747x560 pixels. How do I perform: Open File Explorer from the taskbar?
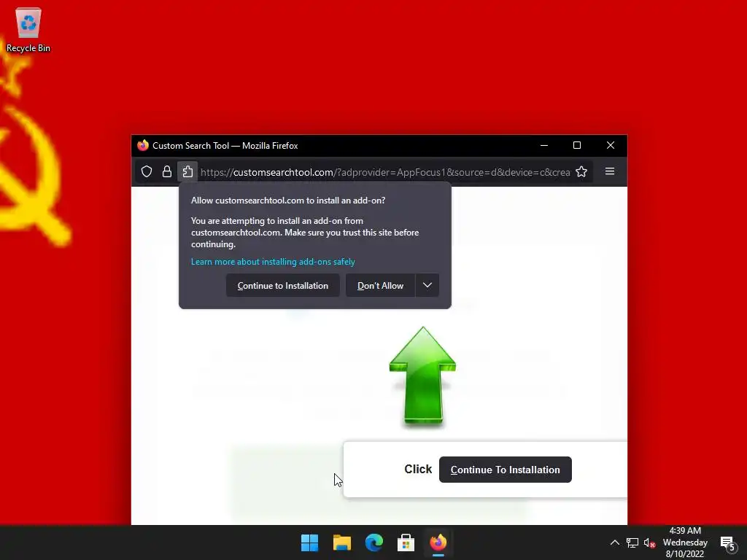tap(342, 542)
